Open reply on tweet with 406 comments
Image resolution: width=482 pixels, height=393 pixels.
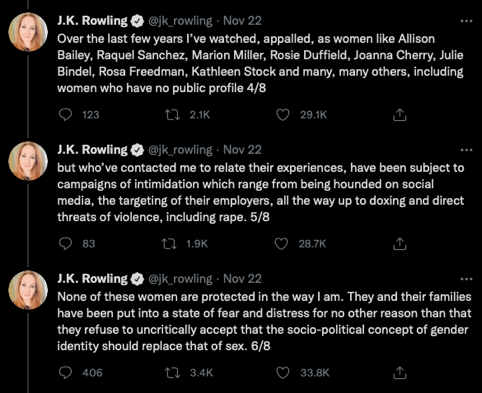pyautogui.click(x=65, y=373)
